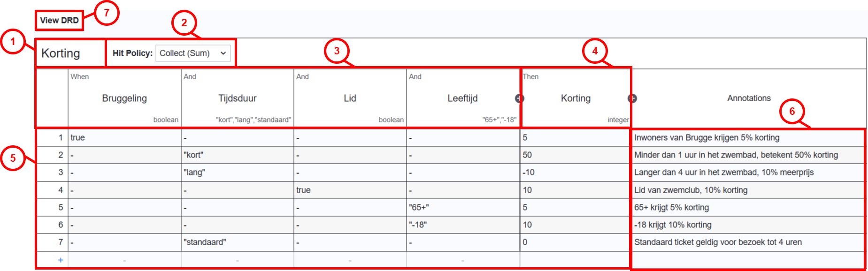The image size is (868, 271).
Task: Select rule number 6 row header
Action: (x=52, y=225)
